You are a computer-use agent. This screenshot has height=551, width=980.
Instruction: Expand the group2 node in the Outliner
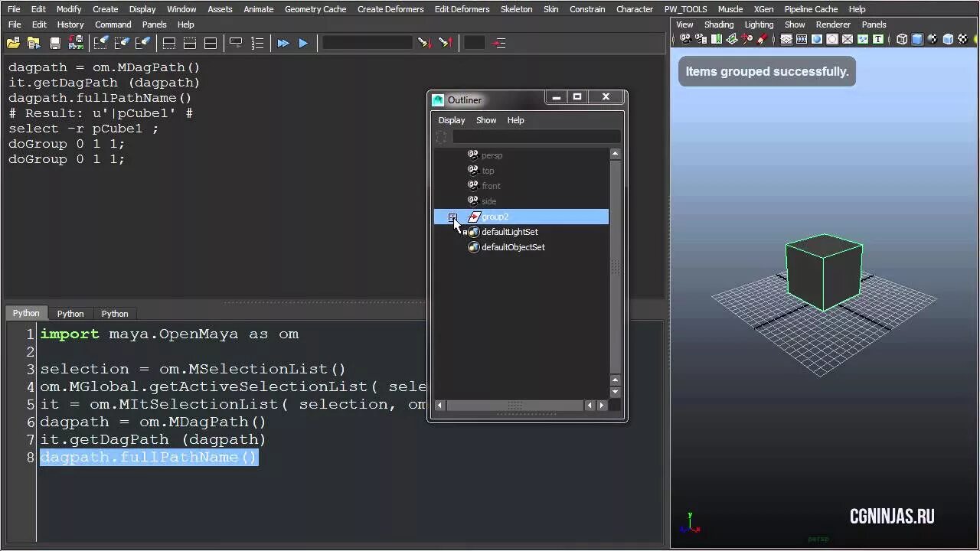pyautogui.click(x=452, y=217)
